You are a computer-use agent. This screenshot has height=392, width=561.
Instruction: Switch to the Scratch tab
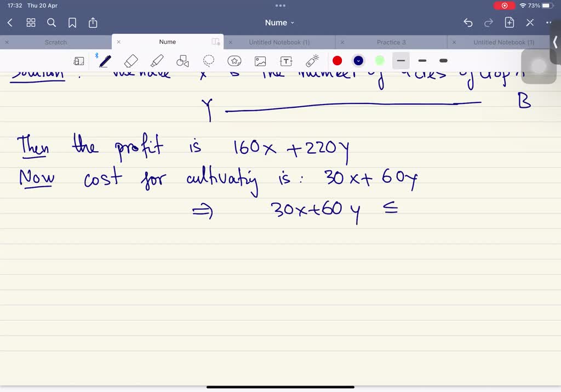(55, 42)
